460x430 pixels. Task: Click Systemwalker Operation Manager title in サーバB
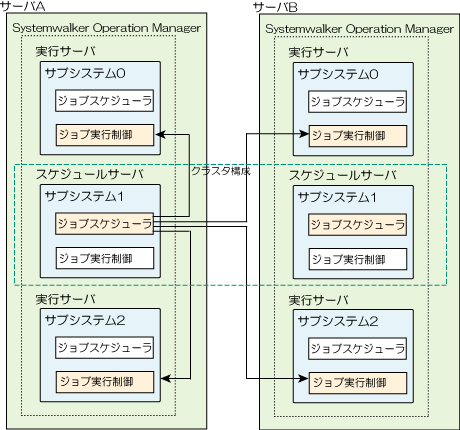tap(359, 29)
